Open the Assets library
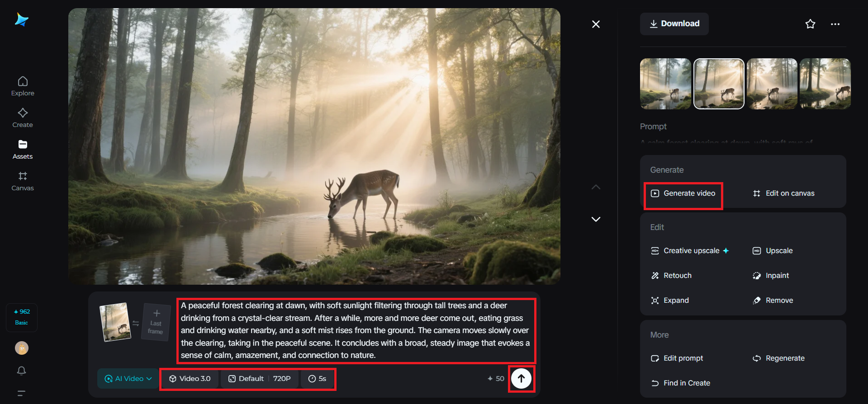The height and width of the screenshot is (404, 868). (x=23, y=150)
